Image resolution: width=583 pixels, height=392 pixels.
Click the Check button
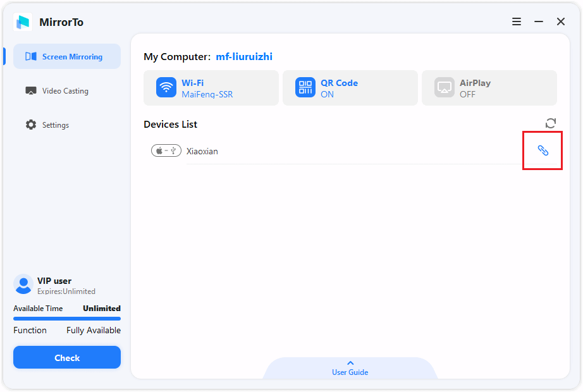pyautogui.click(x=67, y=357)
